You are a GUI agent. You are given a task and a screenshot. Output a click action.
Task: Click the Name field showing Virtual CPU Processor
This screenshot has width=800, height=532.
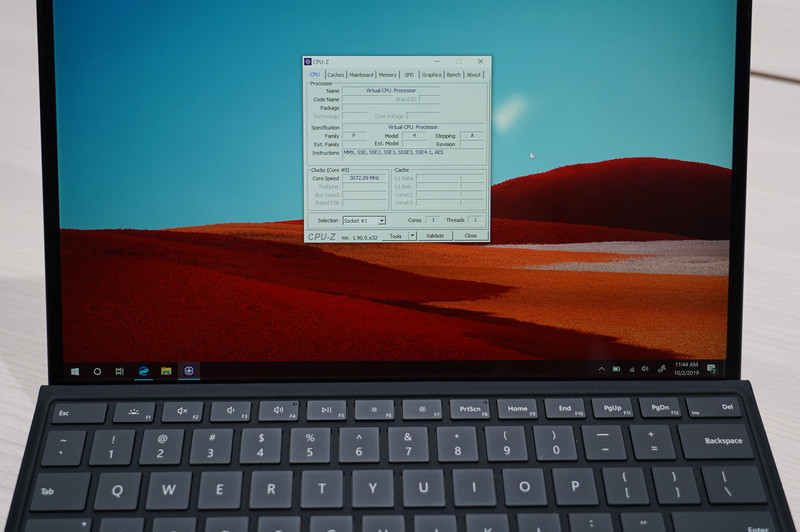(391, 90)
